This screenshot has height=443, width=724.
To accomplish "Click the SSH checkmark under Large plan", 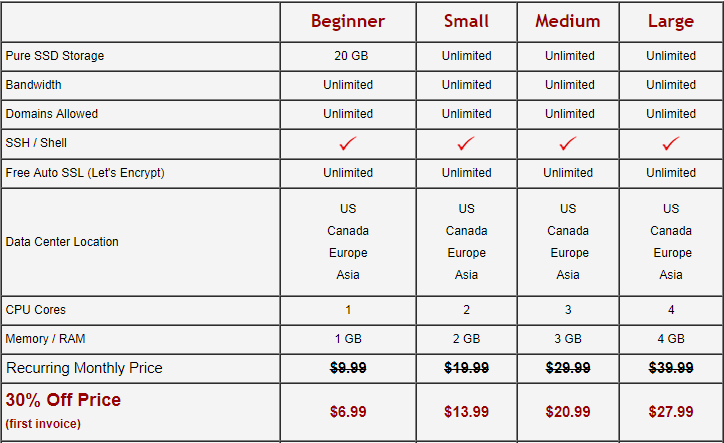I will pyautogui.click(x=671, y=143).
